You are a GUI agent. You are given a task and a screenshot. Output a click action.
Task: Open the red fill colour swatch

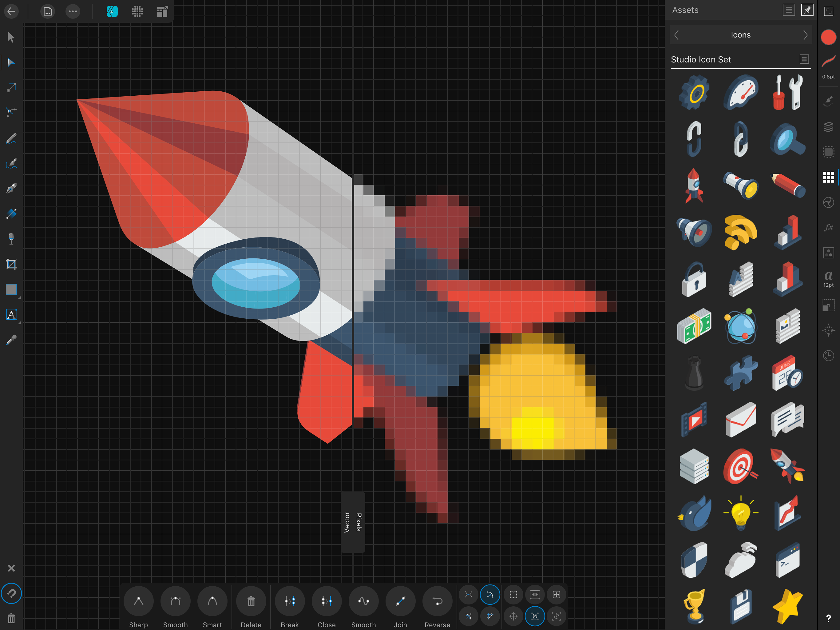(x=828, y=37)
